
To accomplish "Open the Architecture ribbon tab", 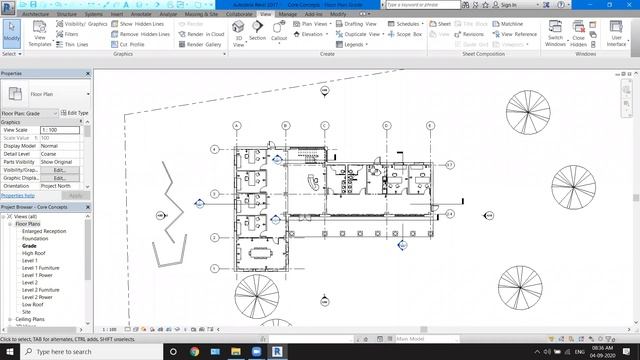I will point(36,14).
